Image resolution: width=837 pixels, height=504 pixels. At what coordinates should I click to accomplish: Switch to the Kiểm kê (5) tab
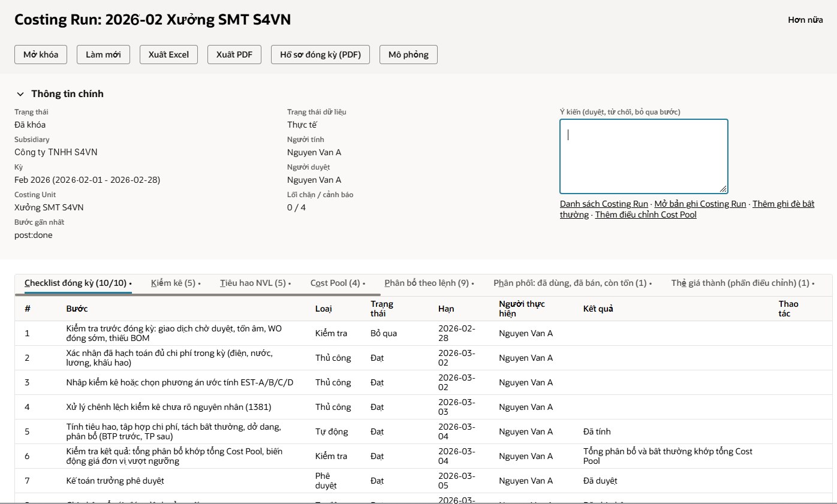click(176, 283)
